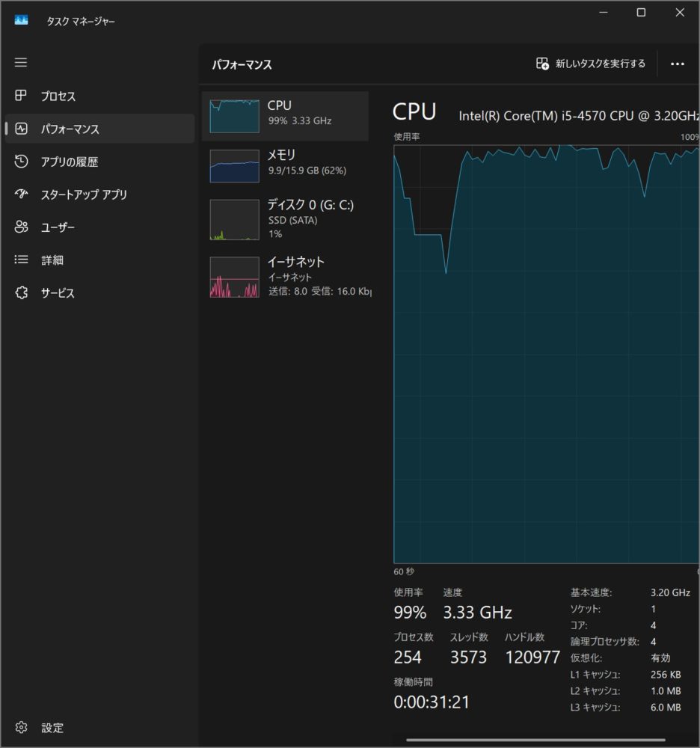
Task: Click the 3573 スレッド数 value
Action: pos(469,657)
